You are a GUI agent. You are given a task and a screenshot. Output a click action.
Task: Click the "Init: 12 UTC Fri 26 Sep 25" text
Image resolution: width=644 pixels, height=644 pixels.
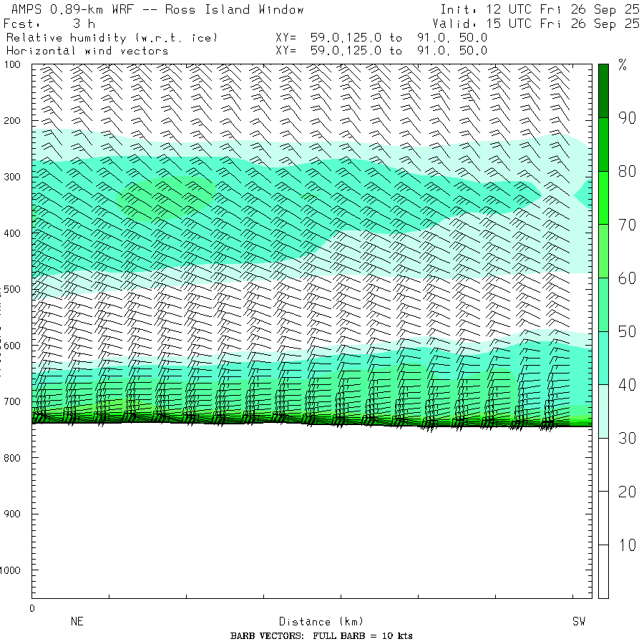pos(540,9)
